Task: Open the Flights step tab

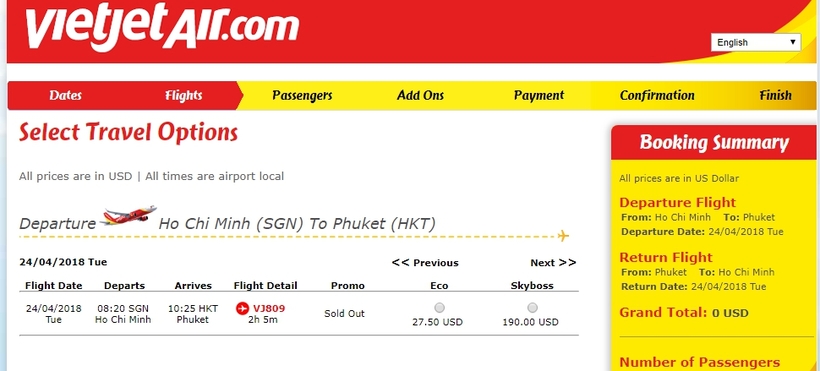Action: (184, 96)
